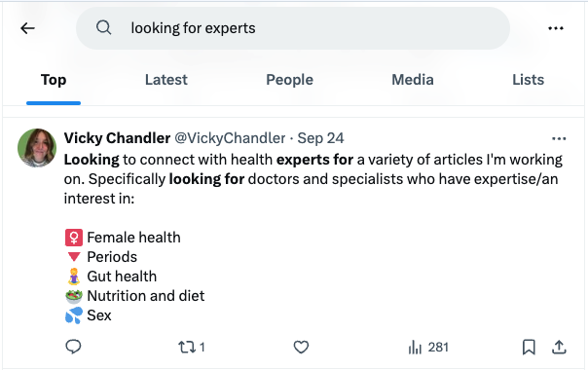Screen dimensions: 588x370
Task: Go back using the left arrow
Action: (x=28, y=28)
